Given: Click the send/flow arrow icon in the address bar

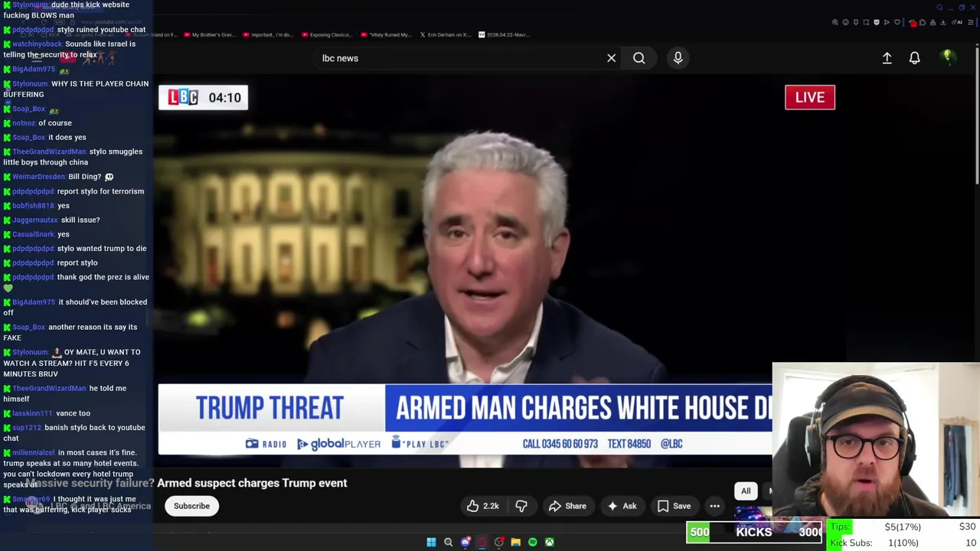Looking at the screenshot, I should [x=887, y=22].
